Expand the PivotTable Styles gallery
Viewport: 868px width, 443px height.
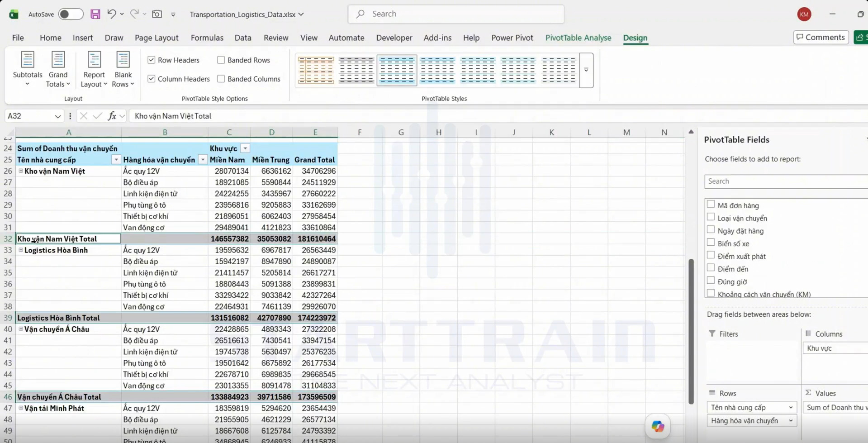click(x=586, y=70)
